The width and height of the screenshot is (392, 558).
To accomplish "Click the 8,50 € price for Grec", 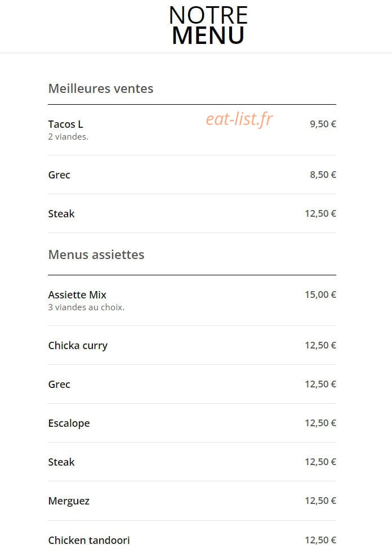I will (x=323, y=175).
